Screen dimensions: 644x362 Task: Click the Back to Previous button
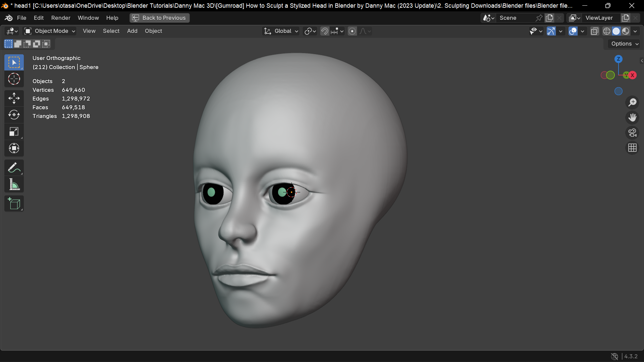[160, 18]
